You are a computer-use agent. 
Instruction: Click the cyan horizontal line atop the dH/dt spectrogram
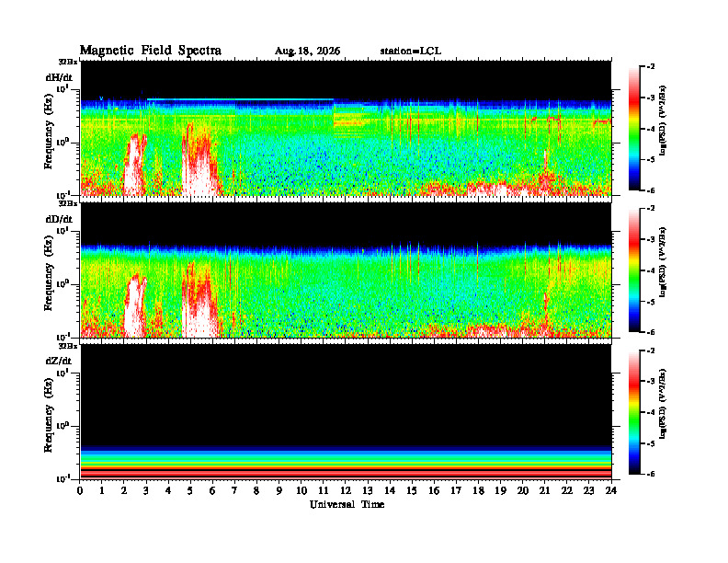point(240,99)
